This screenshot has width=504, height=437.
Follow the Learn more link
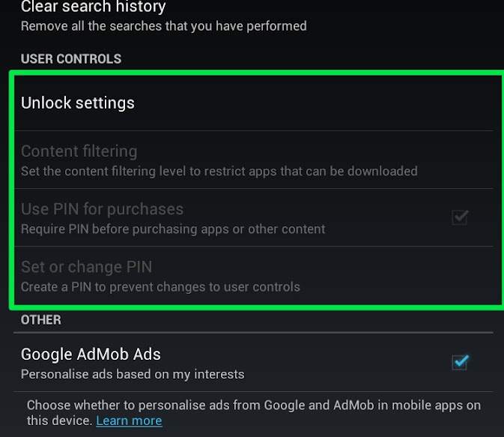129,421
